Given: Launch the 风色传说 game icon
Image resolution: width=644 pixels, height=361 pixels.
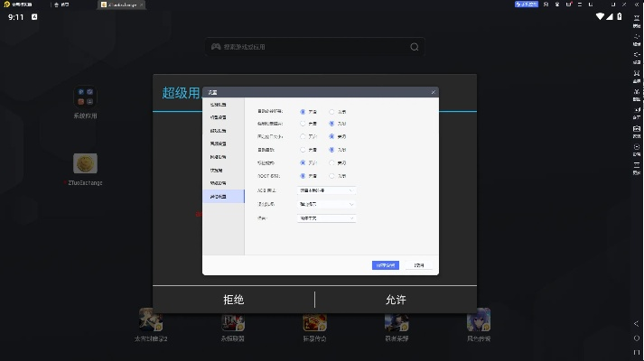Looking at the screenshot, I should click(479, 320).
